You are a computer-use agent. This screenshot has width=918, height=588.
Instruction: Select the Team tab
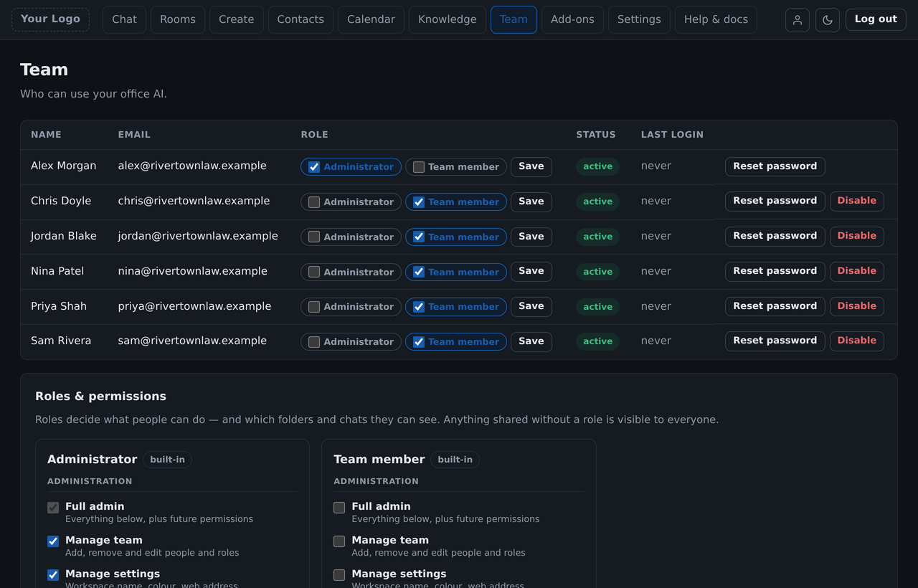514,19
